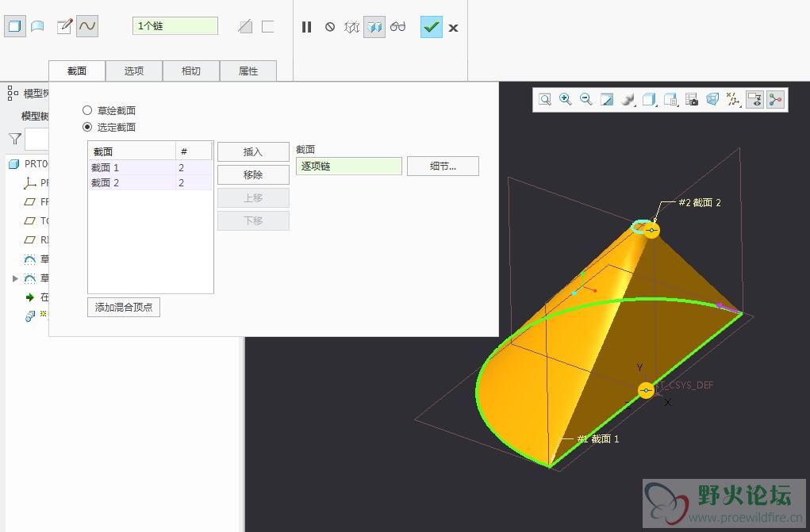Cancel the feature with the X icon
810x532 pixels.
[x=453, y=28]
